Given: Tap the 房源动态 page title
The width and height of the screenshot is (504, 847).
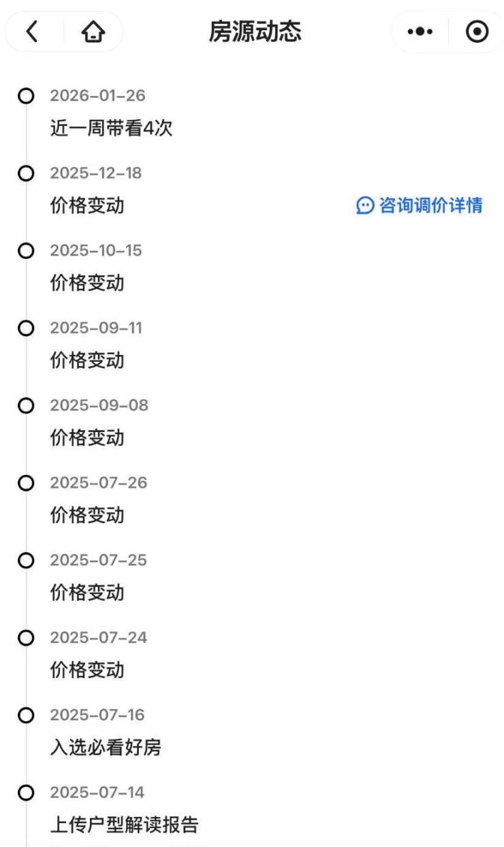Looking at the screenshot, I should 255,32.
